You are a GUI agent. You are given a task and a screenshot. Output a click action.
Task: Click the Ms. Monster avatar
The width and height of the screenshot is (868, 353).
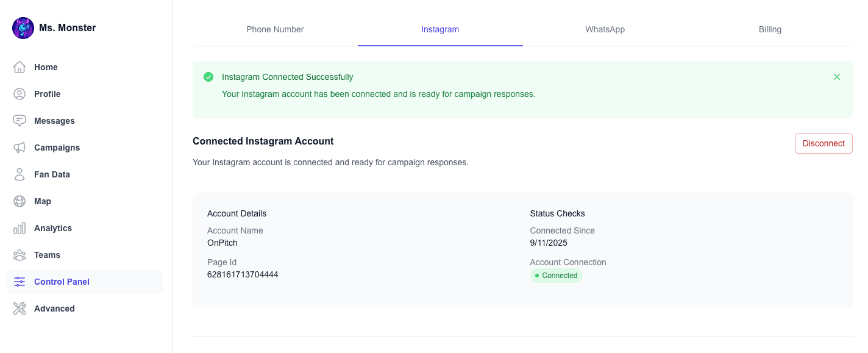[x=23, y=27]
